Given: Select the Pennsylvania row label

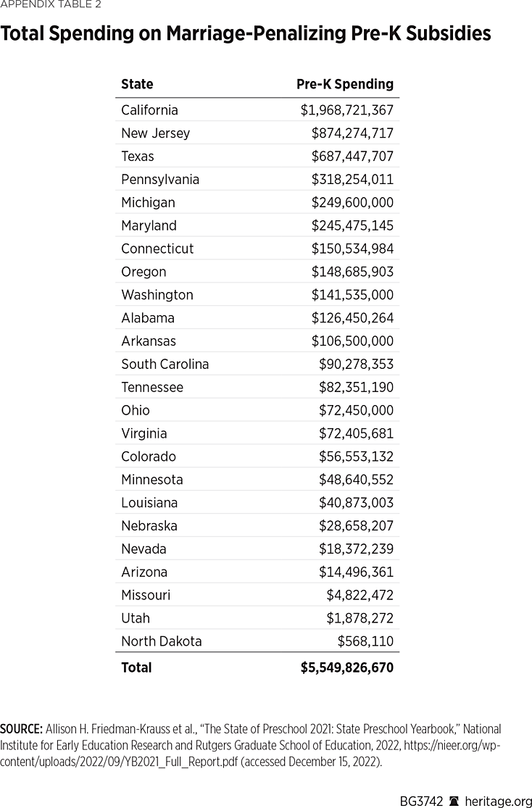Looking at the screenshot, I should pos(160,180).
